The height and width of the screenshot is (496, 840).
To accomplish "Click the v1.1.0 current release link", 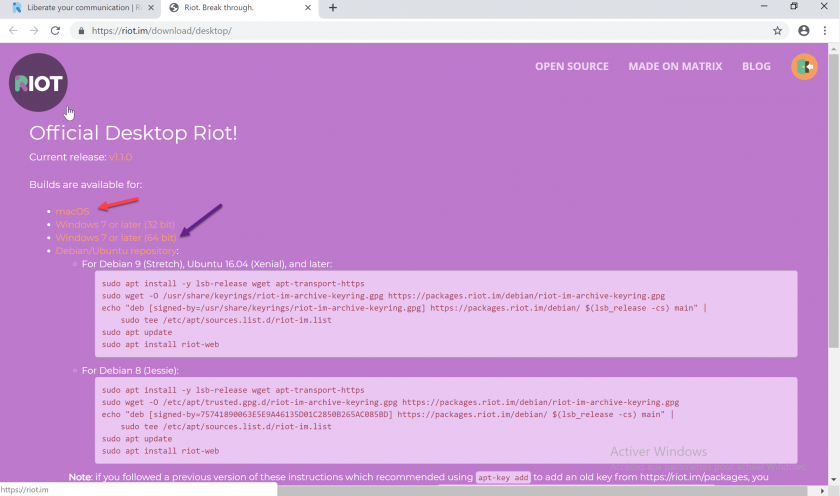I will click(x=121, y=157).
